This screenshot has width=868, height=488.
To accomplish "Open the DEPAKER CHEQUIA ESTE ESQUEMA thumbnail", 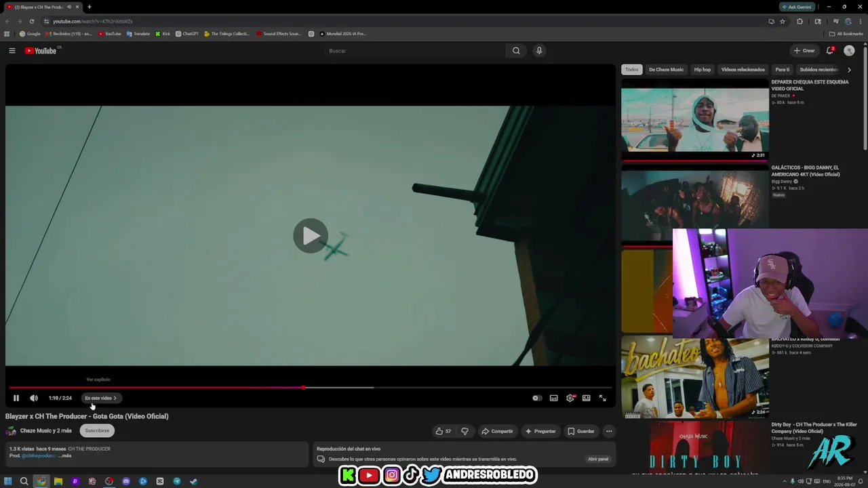I will coord(695,119).
